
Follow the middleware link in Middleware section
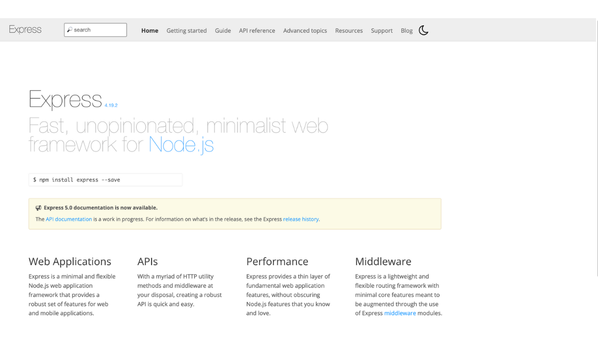[400, 313]
